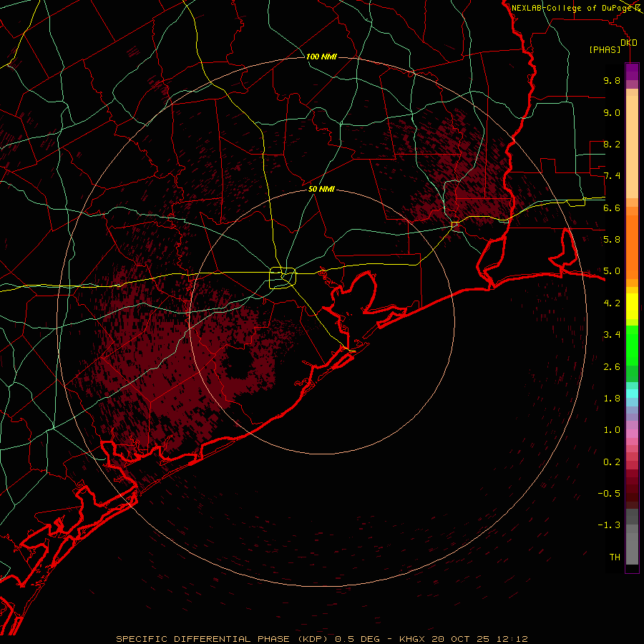This screenshot has height=644, width=644.
Task: Click the Specific Differential Phase KHGX caption
Action: (x=321, y=639)
